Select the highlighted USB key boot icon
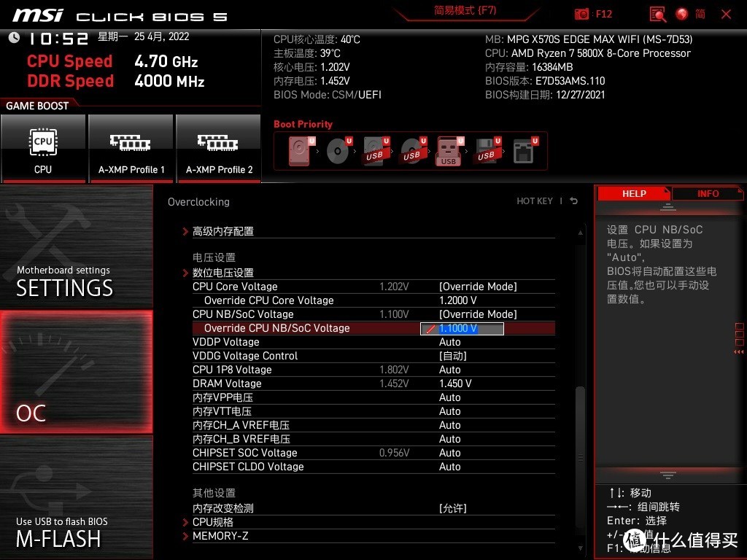 [x=449, y=152]
